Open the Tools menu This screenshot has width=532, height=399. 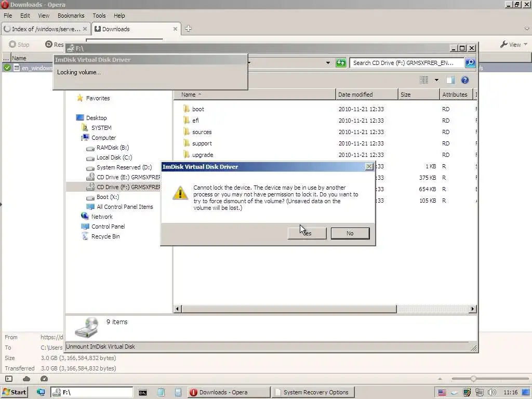click(x=99, y=16)
